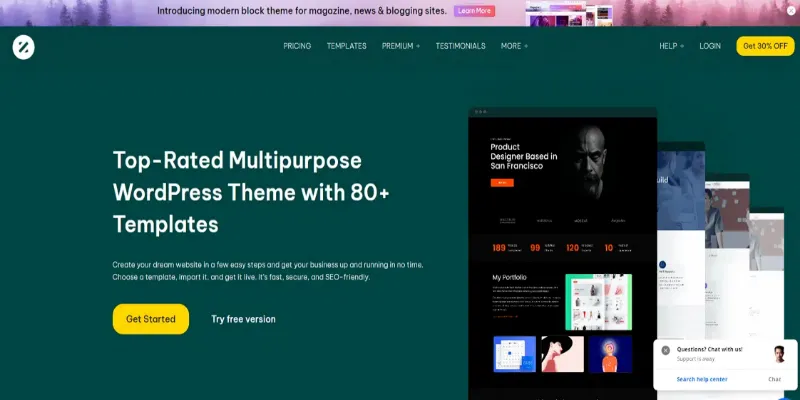Open the TESTIMONIALS menu item
800x400 pixels.
460,46
